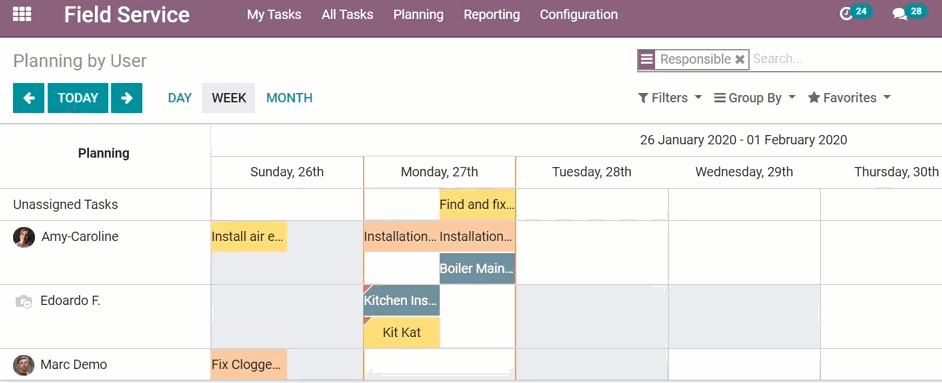Click Marc Demo's avatar photo
The image size is (942, 383).
tap(23, 365)
